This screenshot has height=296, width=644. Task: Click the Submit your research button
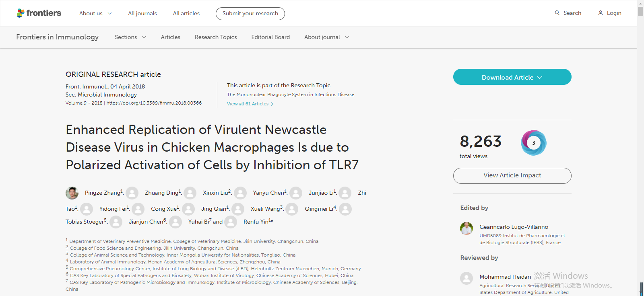tap(250, 13)
